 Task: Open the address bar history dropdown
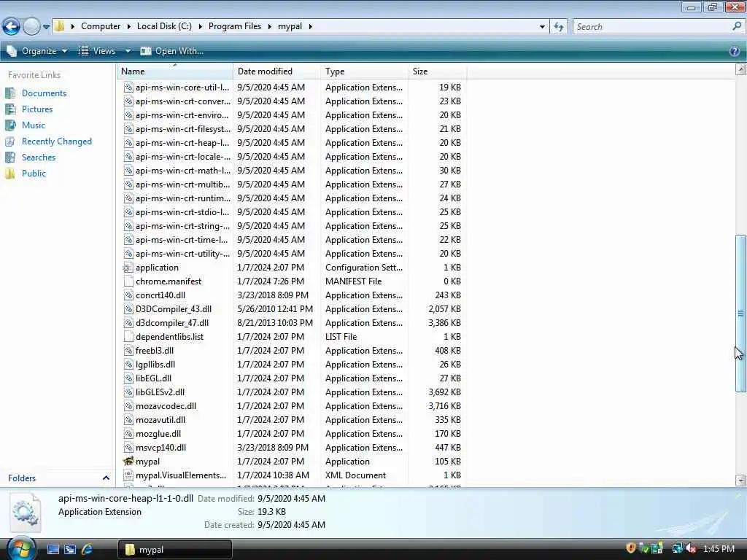pyautogui.click(x=542, y=27)
